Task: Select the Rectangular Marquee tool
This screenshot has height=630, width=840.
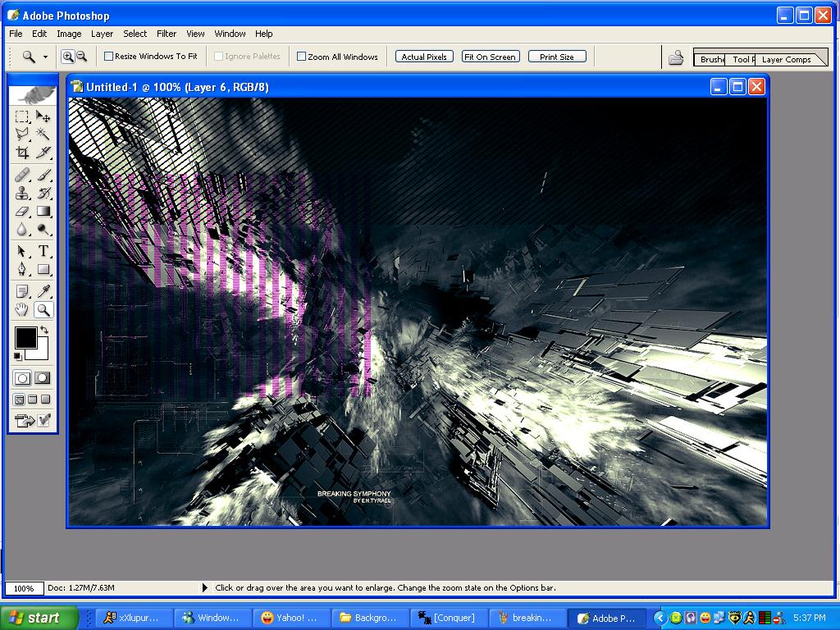Action: (x=23, y=116)
